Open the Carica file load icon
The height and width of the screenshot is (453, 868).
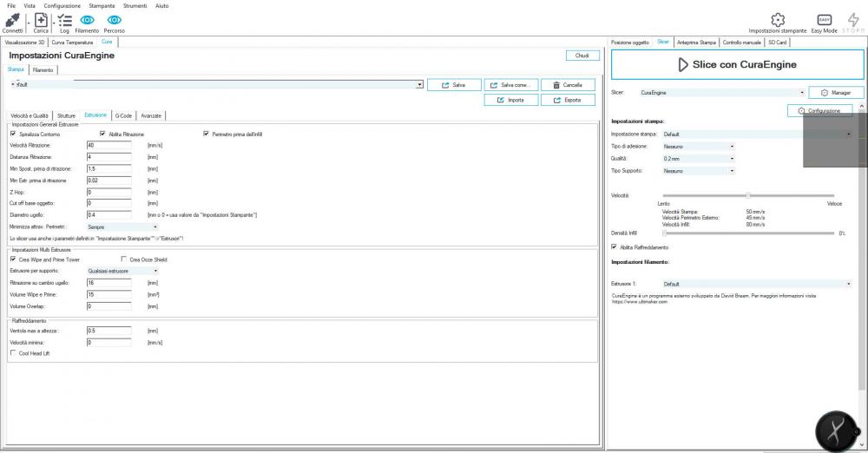pyautogui.click(x=41, y=19)
